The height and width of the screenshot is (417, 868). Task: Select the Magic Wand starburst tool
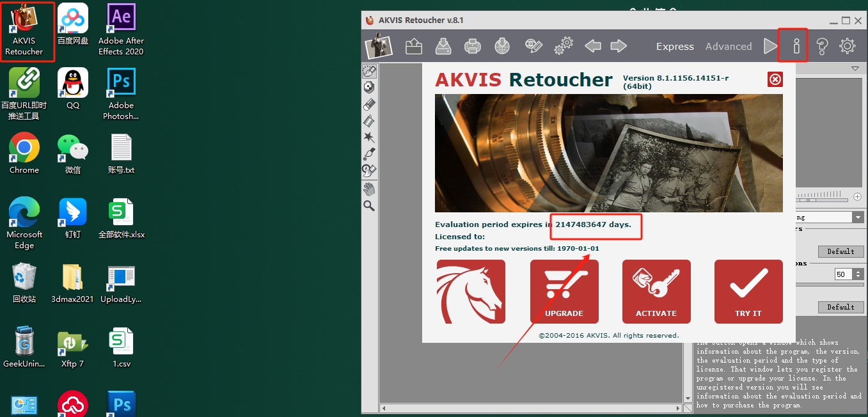click(369, 138)
